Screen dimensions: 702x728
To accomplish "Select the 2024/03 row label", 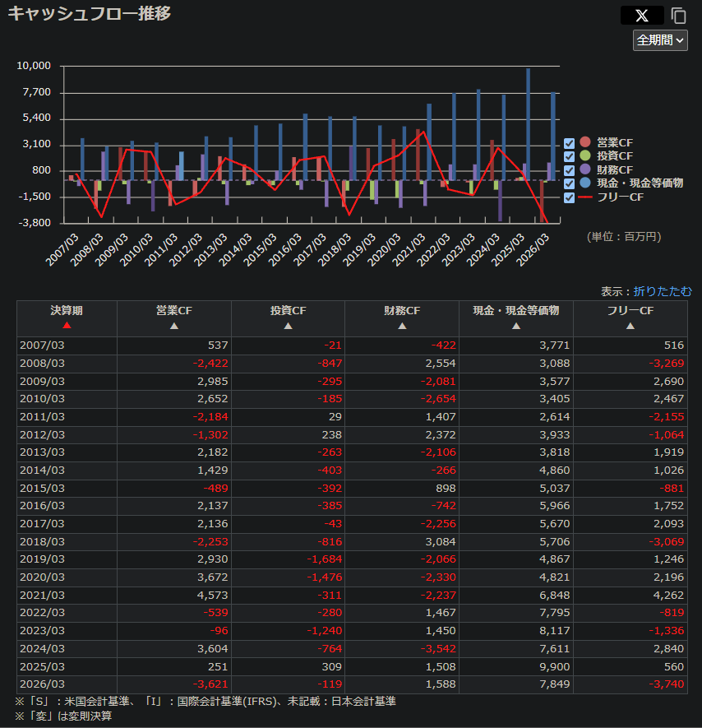I will tap(42, 648).
